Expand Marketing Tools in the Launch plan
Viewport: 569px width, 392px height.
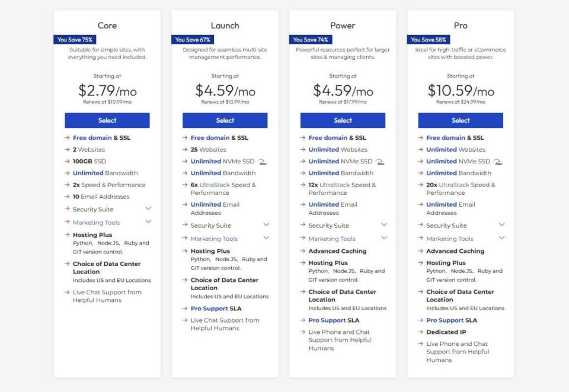tap(266, 238)
